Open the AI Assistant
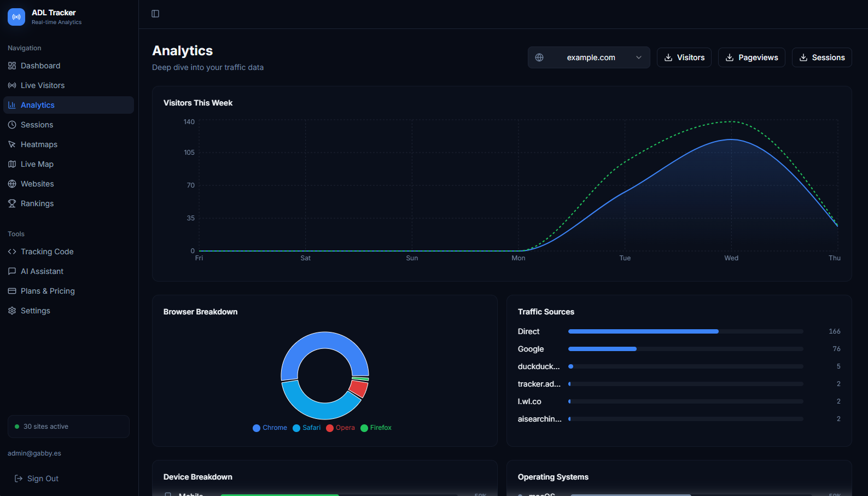 pos(68,271)
